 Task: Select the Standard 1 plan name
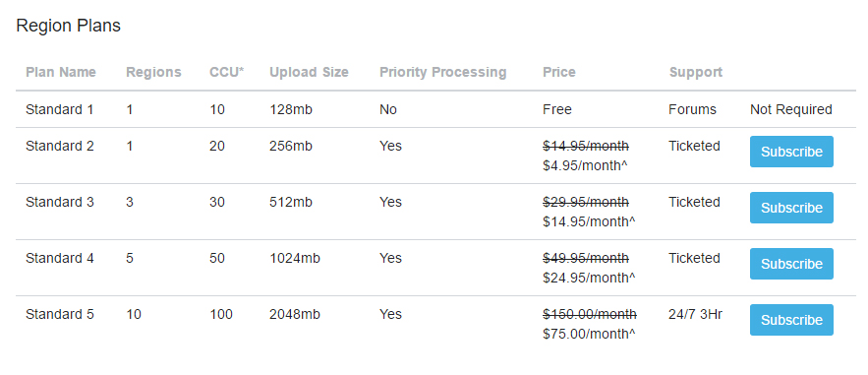(60, 109)
